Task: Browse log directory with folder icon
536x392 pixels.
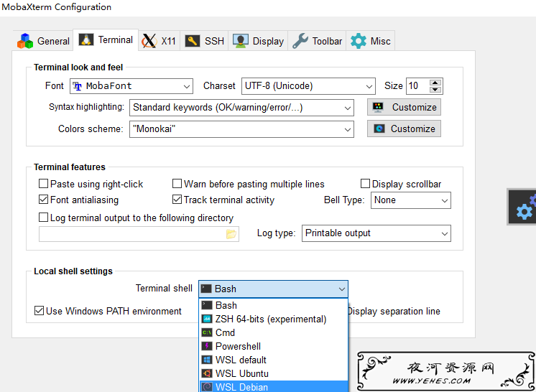Action: click(231, 234)
